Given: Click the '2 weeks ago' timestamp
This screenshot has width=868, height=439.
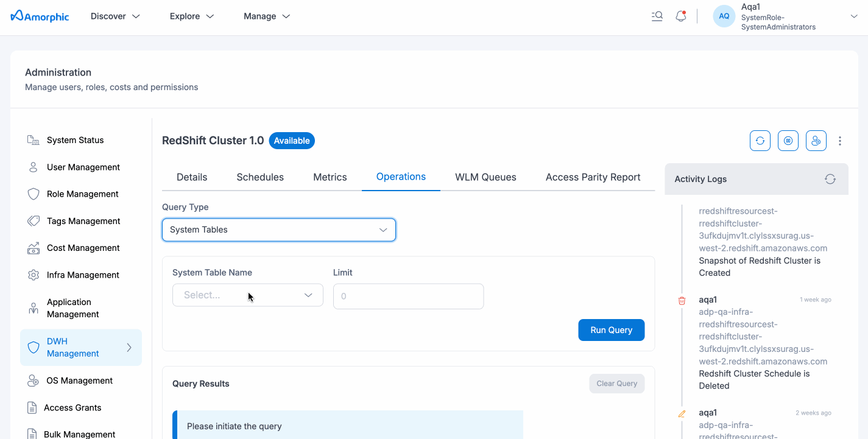Looking at the screenshot, I should 813,413.
